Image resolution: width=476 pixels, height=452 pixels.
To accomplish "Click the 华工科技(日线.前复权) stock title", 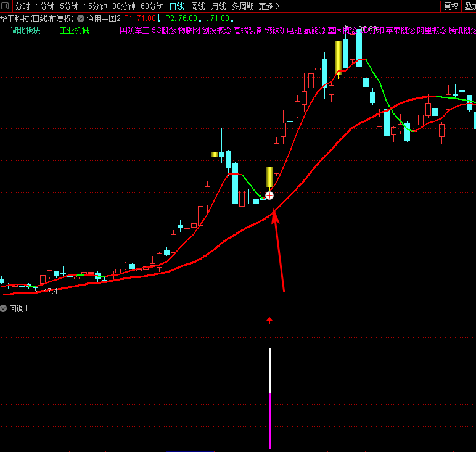I will point(37,18).
